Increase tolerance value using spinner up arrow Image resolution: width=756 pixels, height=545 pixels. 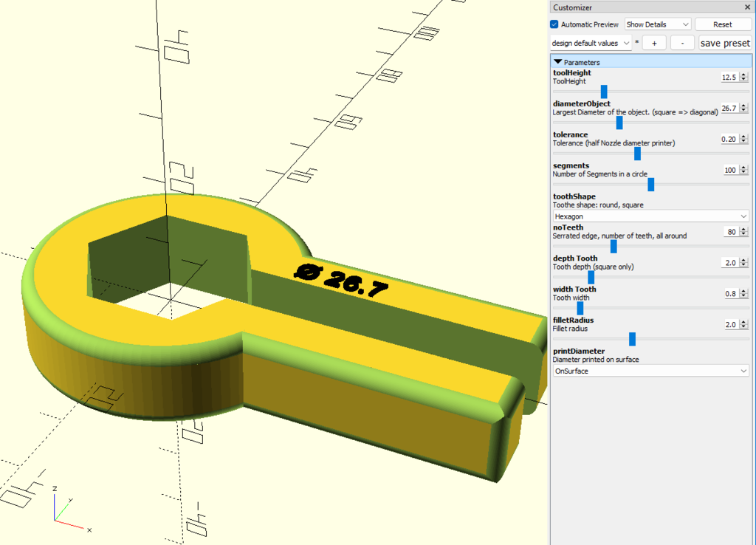pos(744,137)
